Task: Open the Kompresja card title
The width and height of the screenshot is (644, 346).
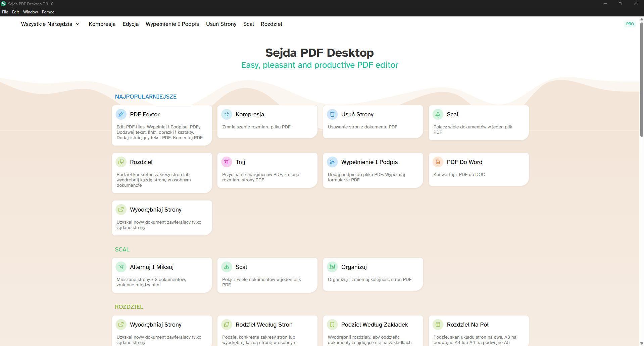Action: pyautogui.click(x=250, y=114)
